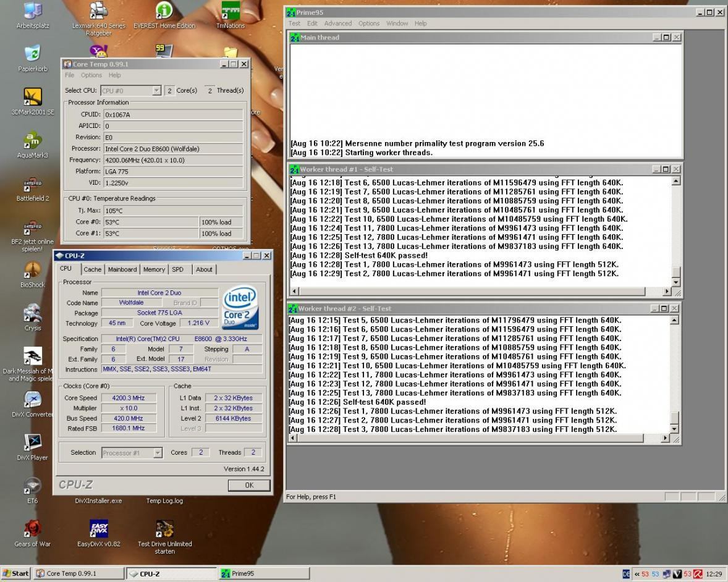This screenshot has height=582, width=728.
Task: Open the Window menu in Prime95
Action: click(x=397, y=23)
